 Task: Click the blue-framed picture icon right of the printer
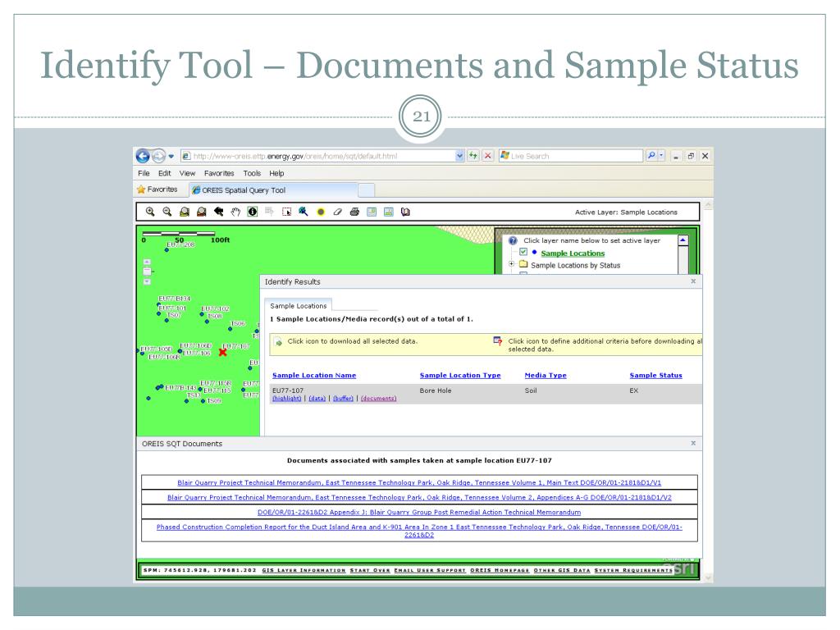tap(372, 212)
